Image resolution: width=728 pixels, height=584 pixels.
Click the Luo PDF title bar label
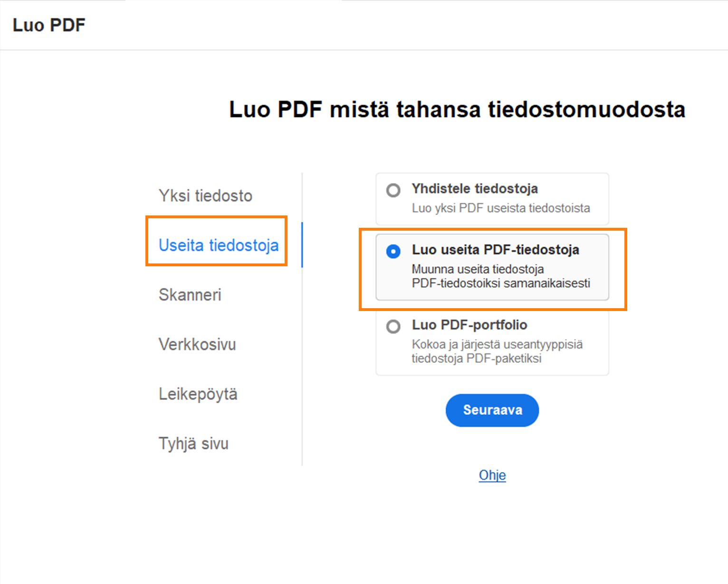48,25
